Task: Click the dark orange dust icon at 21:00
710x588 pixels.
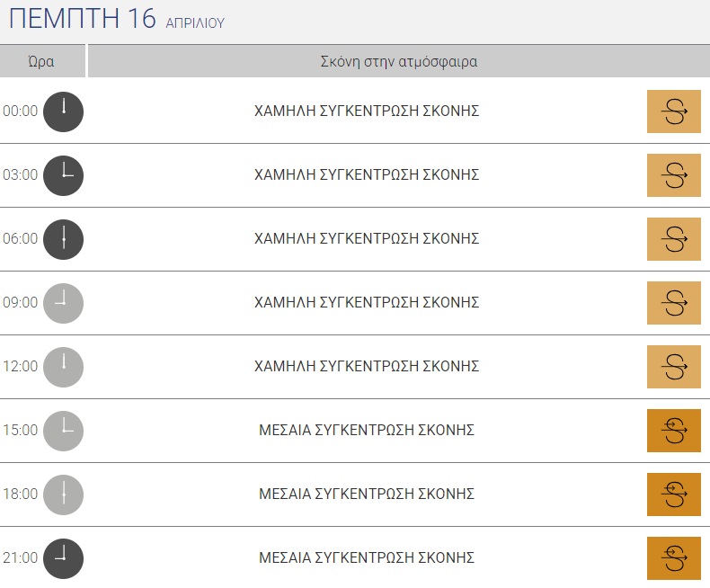Action: [673, 558]
